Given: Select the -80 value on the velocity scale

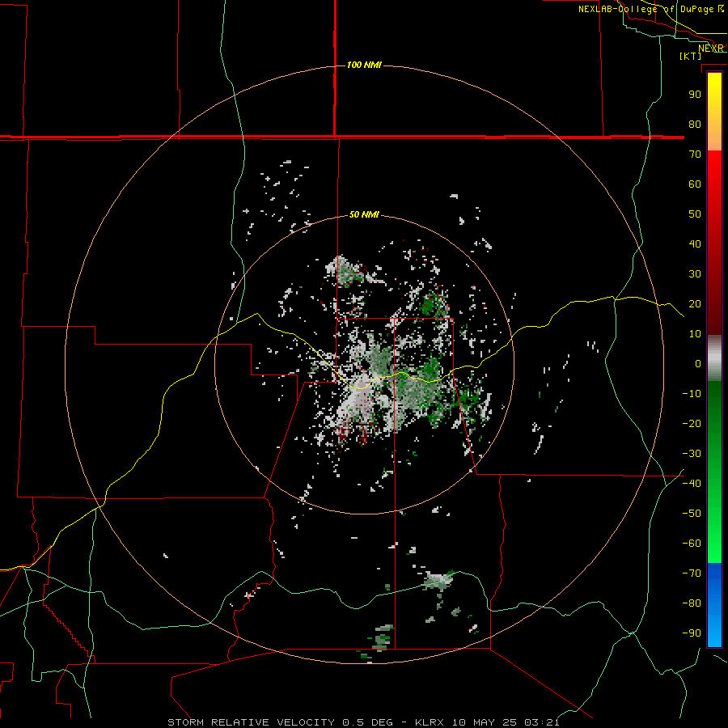Looking at the screenshot, I should coord(692,603).
